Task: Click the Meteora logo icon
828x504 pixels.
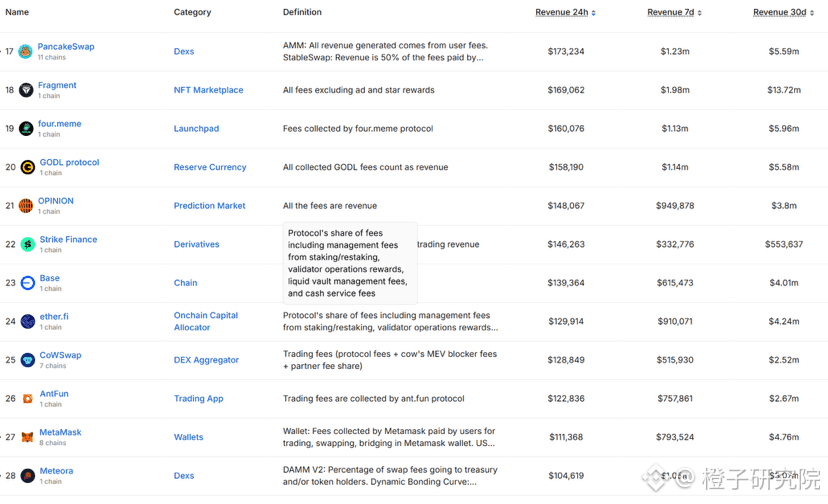Action: [x=28, y=476]
